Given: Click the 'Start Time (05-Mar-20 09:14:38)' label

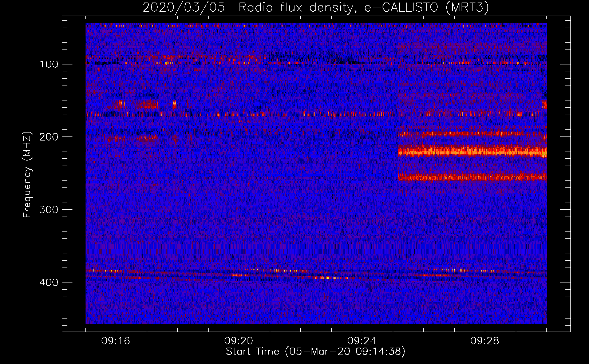Looking at the screenshot, I should (x=316, y=352).
